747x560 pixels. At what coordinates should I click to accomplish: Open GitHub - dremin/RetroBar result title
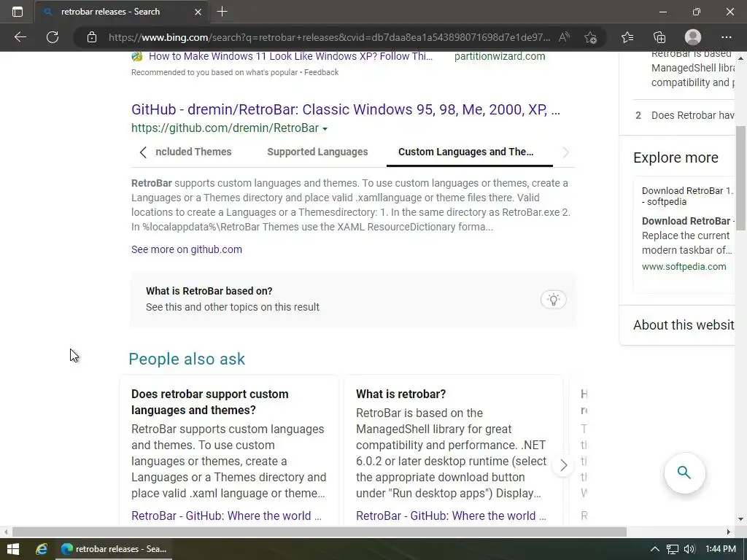point(345,109)
